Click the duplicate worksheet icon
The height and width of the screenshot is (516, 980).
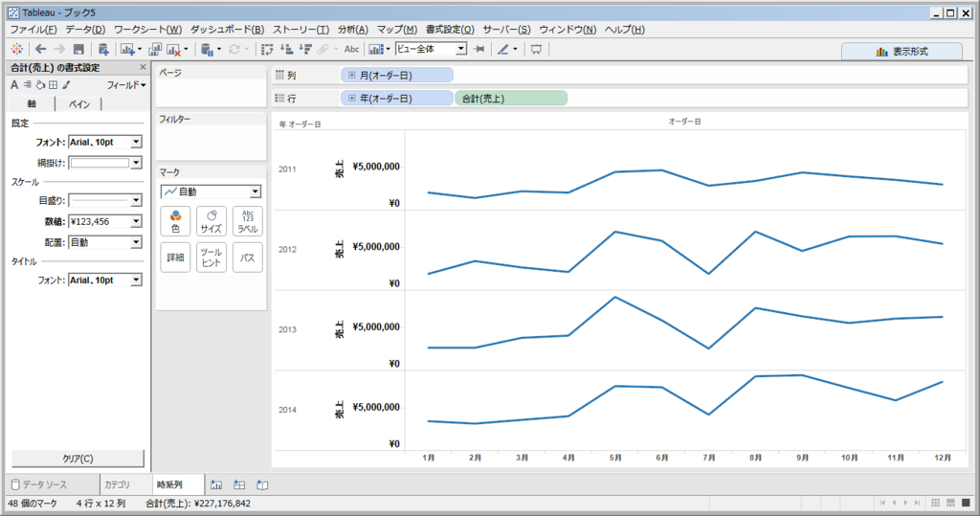(x=155, y=49)
